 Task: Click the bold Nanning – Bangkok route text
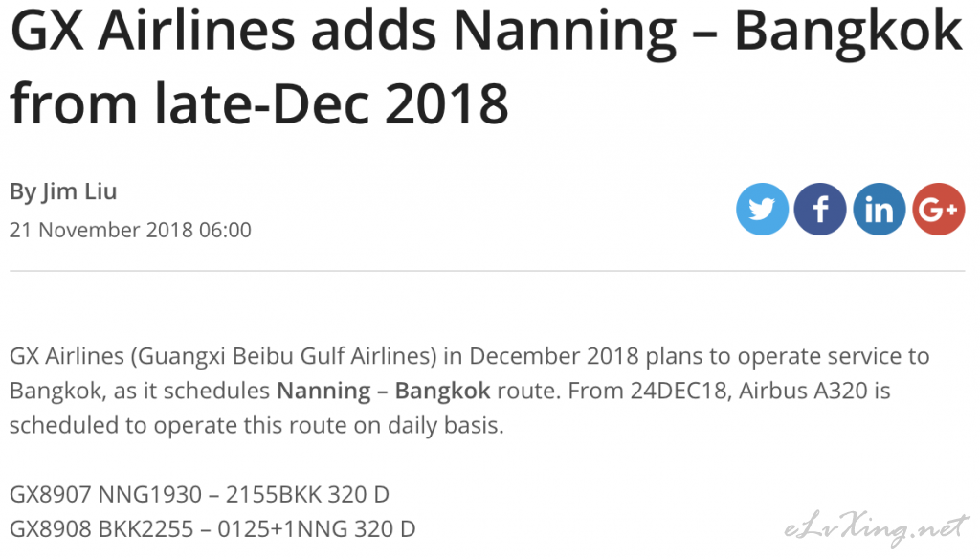383,391
